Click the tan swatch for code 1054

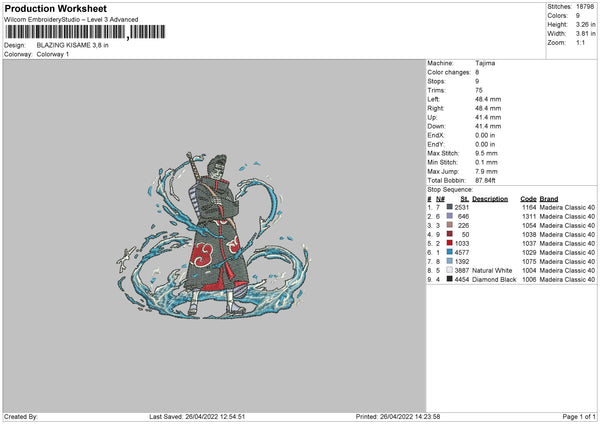point(450,225)
